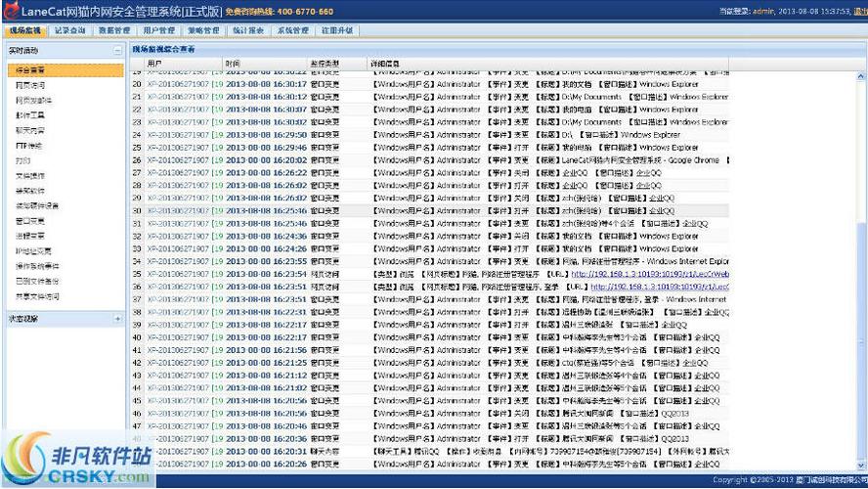Select the row timed 2013-08-08 16:30:12

coord(430,97)
